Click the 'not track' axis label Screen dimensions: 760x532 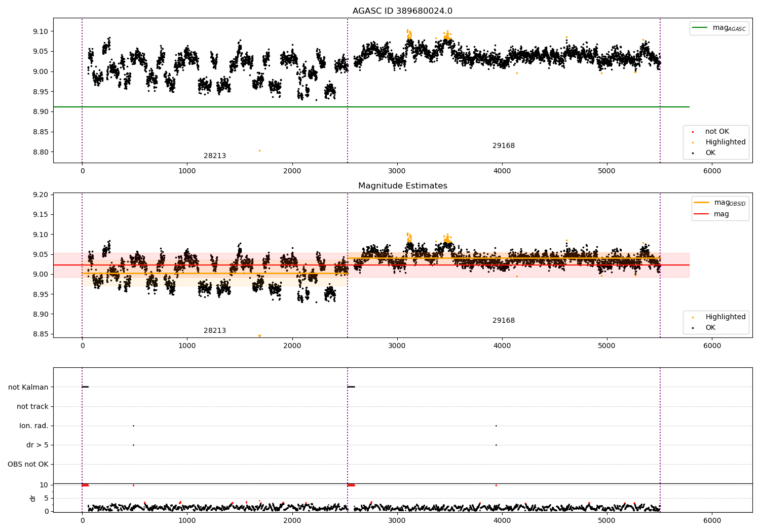(x=32, y=406)
